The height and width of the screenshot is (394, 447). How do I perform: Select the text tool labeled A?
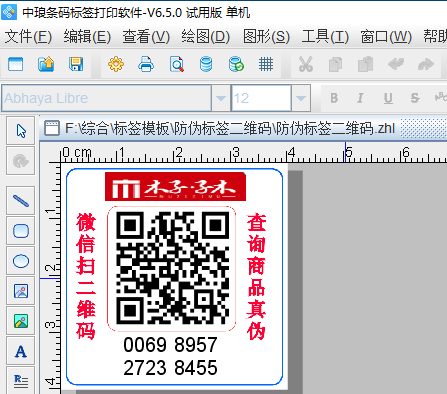coord(21,351)
